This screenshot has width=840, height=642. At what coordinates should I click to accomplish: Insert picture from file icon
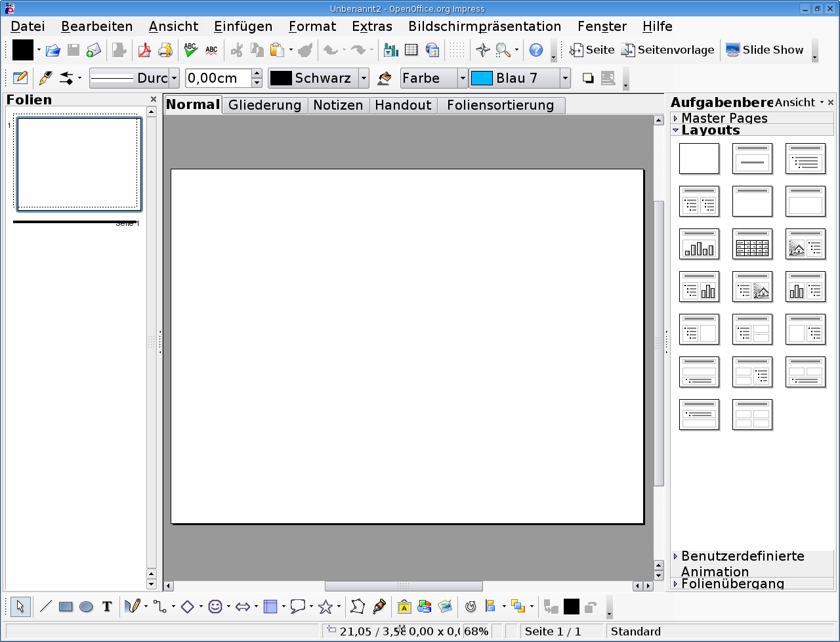pos(424,607)
